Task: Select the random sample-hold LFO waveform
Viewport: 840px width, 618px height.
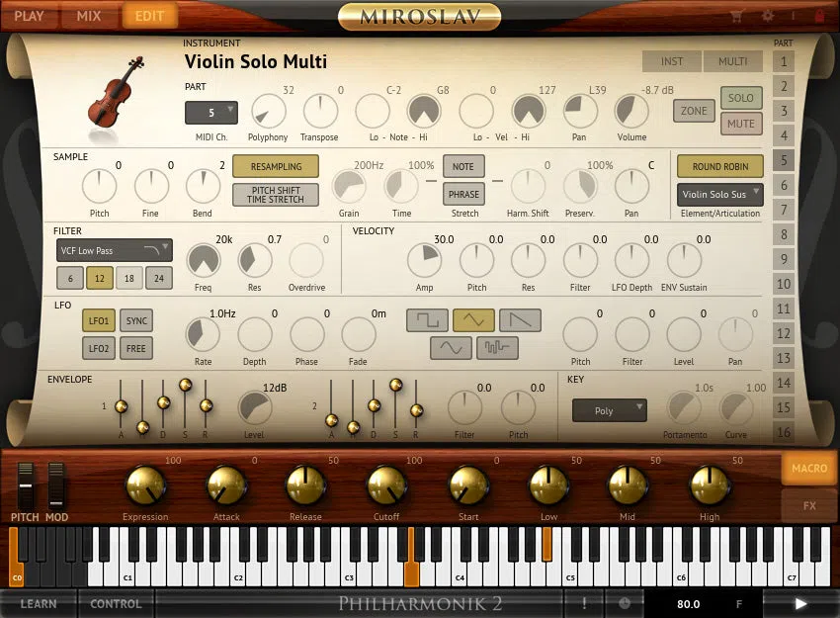Action: click(x=497, y=348)
